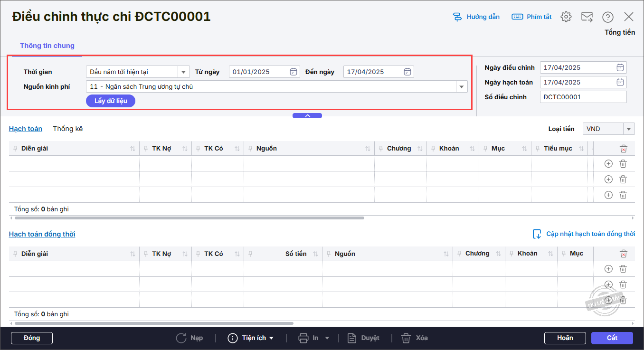Click the Lấy dữ liệu button

point(111,101)
